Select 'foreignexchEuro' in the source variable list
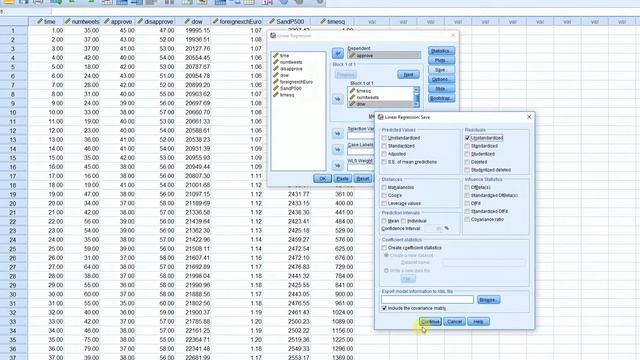 [x=296, y=82]
